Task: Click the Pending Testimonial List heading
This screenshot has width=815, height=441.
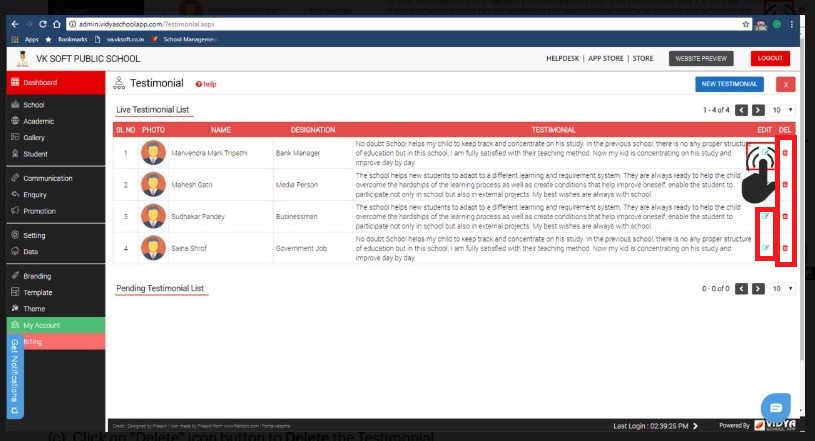Action: [x=160, y=289]
